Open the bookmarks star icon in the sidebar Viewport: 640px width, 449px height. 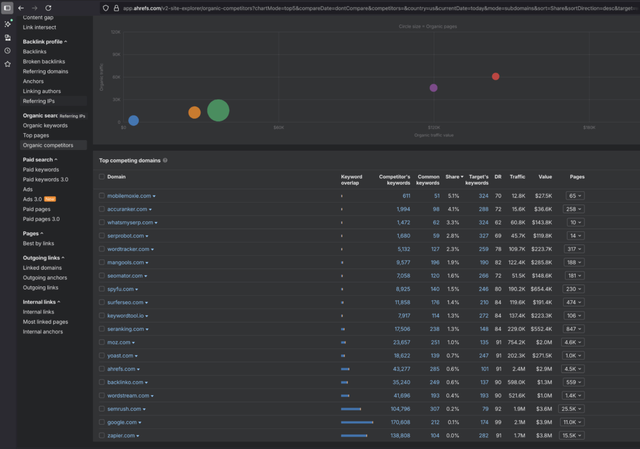point(8,64)
